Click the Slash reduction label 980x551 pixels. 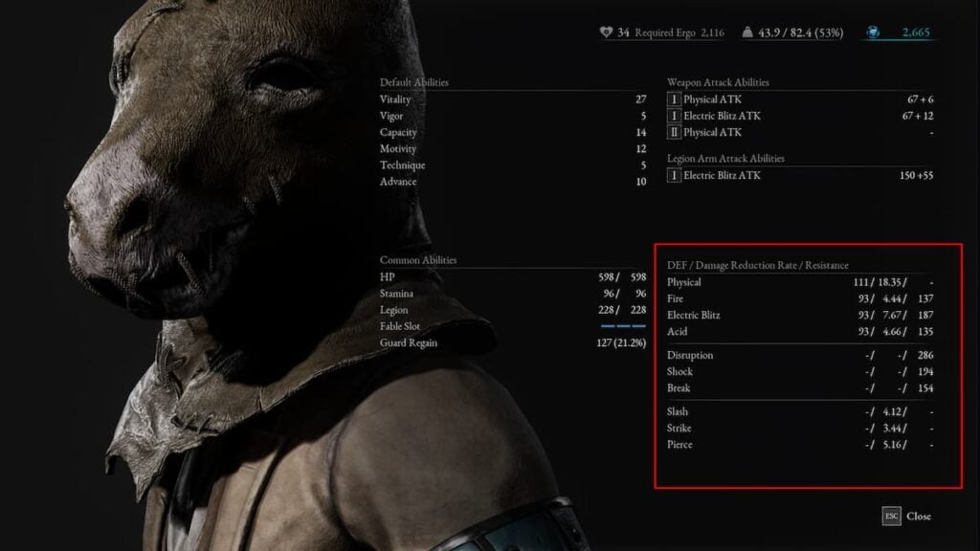(677, 411)
